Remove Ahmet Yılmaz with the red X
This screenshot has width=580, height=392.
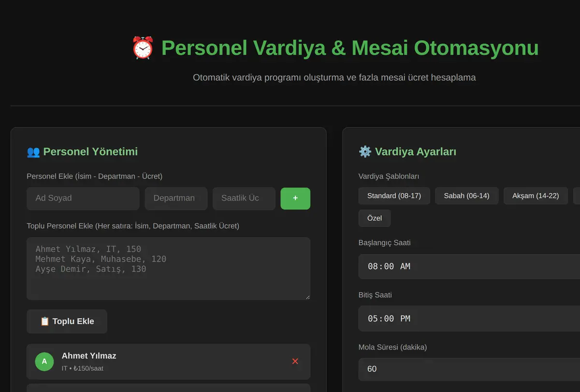(x=295, y=361)
